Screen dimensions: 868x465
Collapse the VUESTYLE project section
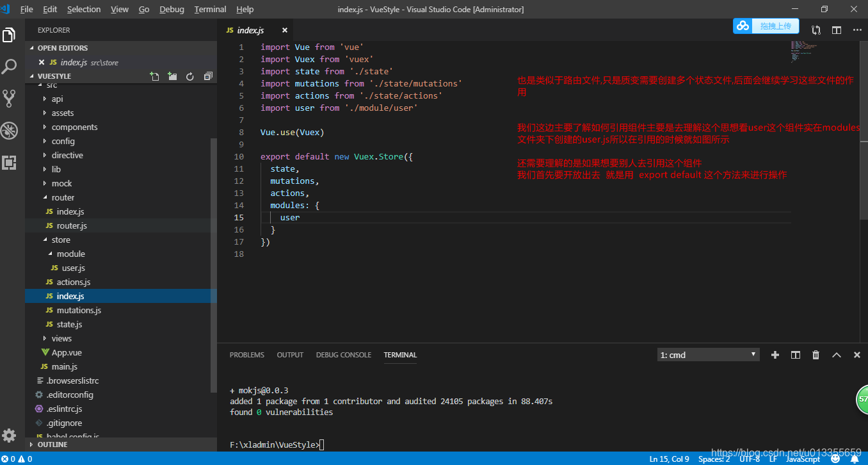54,76
